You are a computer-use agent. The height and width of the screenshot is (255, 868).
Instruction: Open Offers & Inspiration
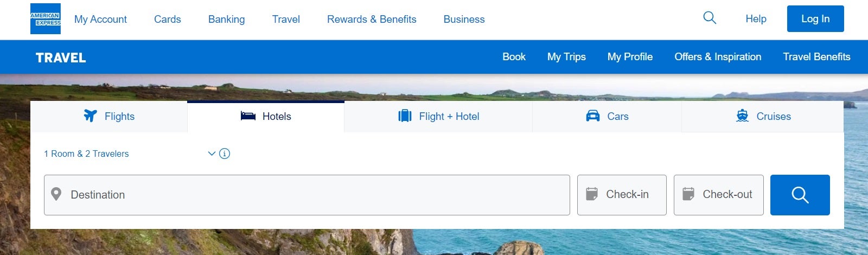click(718, 57)
